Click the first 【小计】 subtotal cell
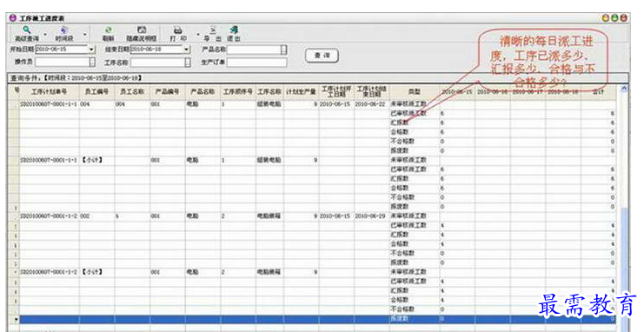Screen dimensions: 644x332 click(x=97, y=160)
